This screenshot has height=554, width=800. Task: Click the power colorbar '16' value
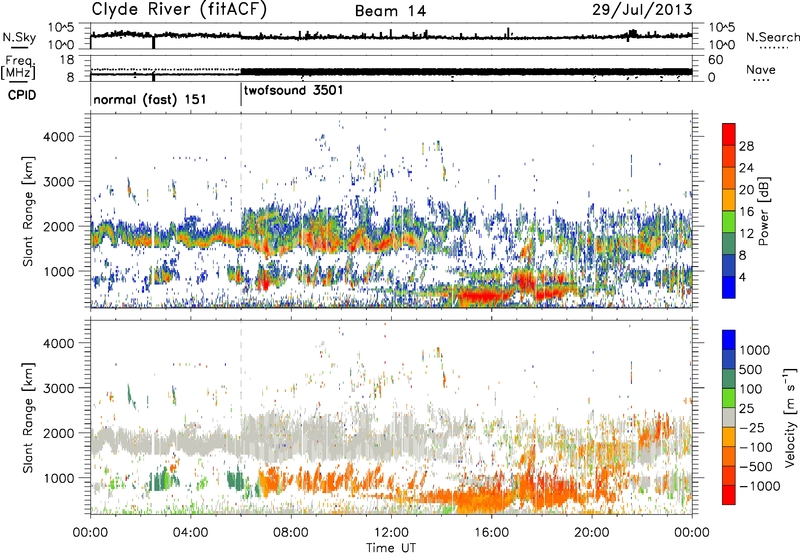tap(746, 212)
